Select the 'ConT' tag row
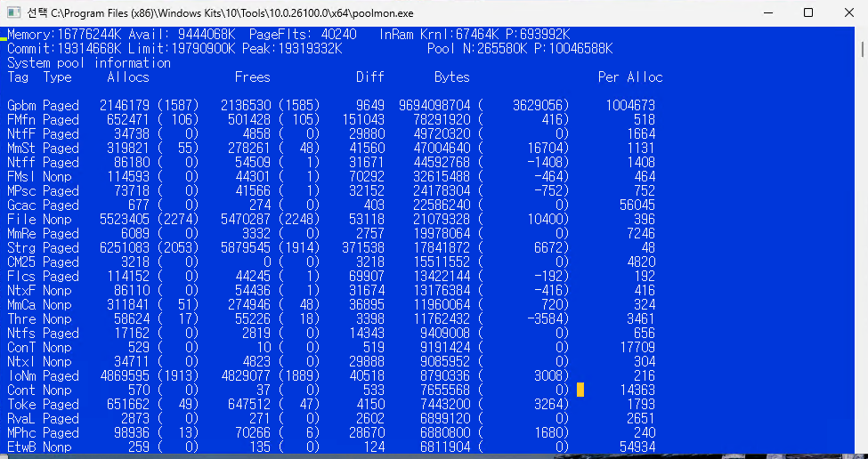The height and width of the screenshot is (459, 868). tap(331, 348)
